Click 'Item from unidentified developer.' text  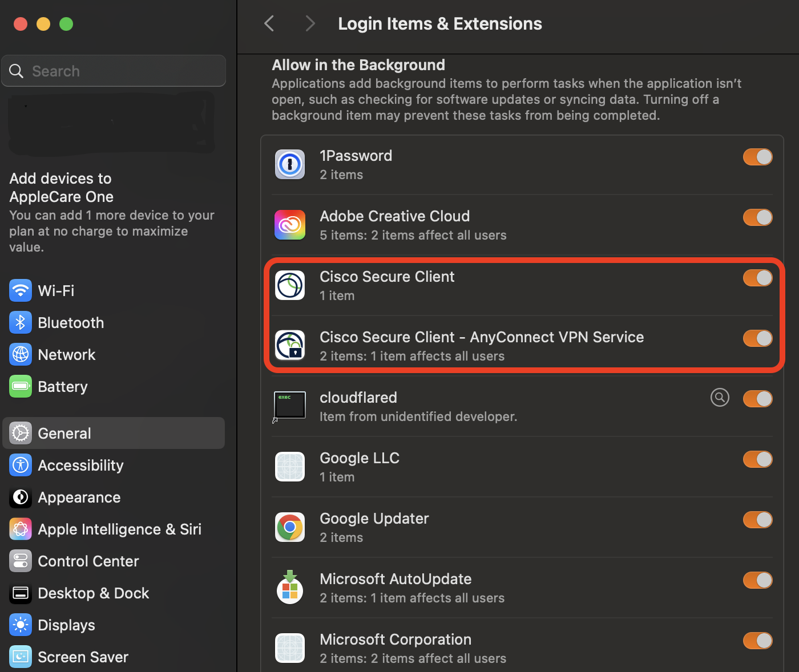(x=418, y=416)
